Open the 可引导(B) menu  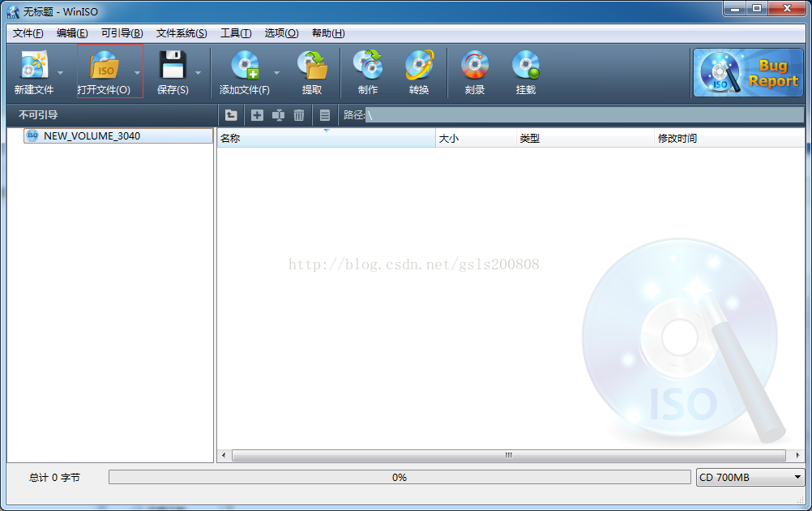122,33
